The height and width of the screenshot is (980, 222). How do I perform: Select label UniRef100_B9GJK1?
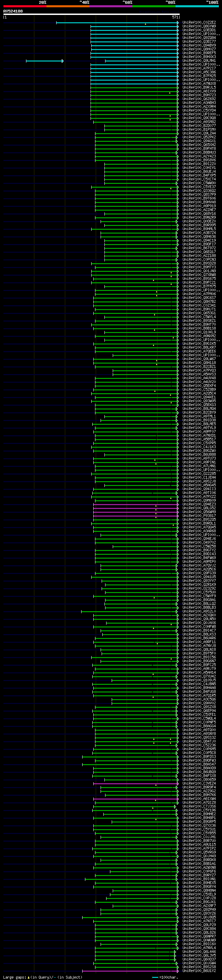tap(199, 902)
